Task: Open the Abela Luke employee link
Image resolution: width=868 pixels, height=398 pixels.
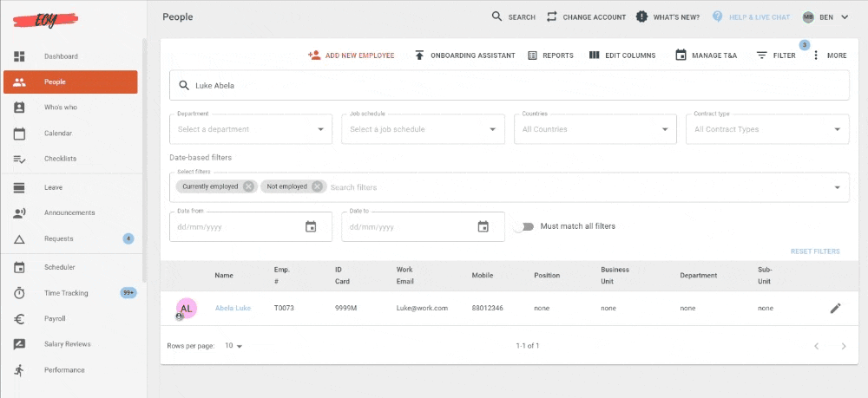Action: (x=232, y=308)
